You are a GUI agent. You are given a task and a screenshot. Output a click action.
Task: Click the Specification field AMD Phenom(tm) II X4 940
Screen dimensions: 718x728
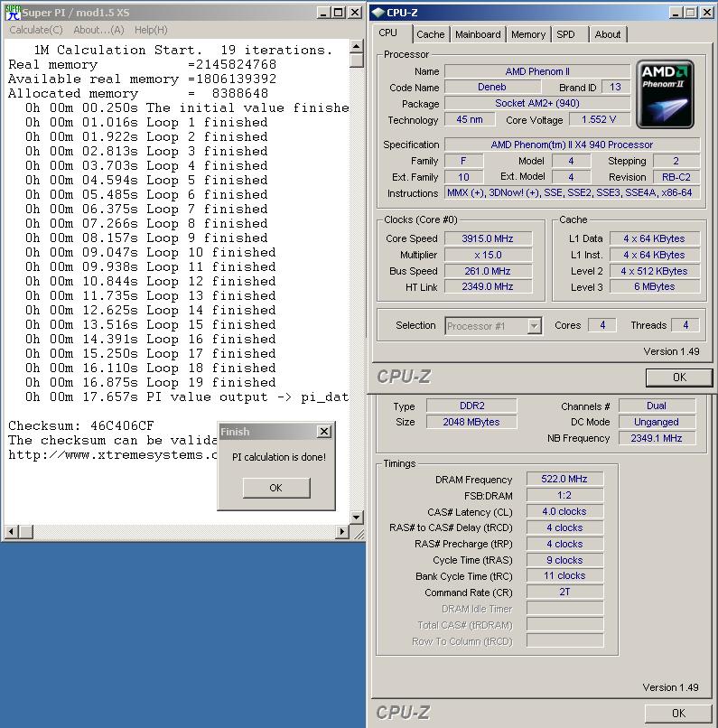point(572,145)
